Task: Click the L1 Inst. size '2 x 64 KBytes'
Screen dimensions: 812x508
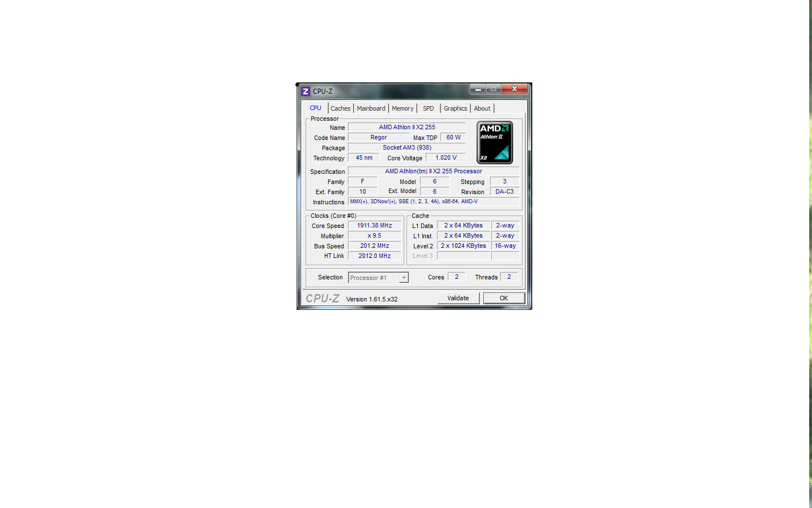Action: click(464, 235)
